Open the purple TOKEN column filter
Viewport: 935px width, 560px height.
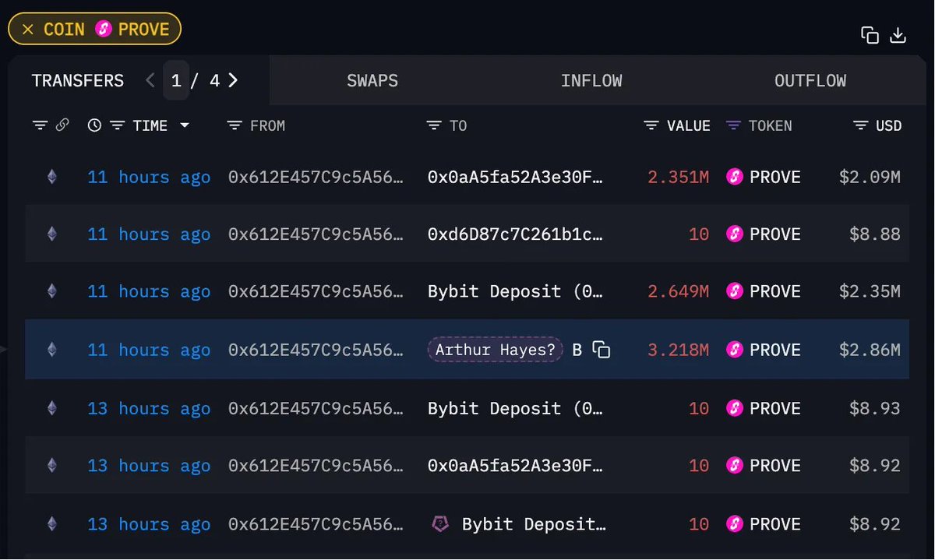[733, 125]
